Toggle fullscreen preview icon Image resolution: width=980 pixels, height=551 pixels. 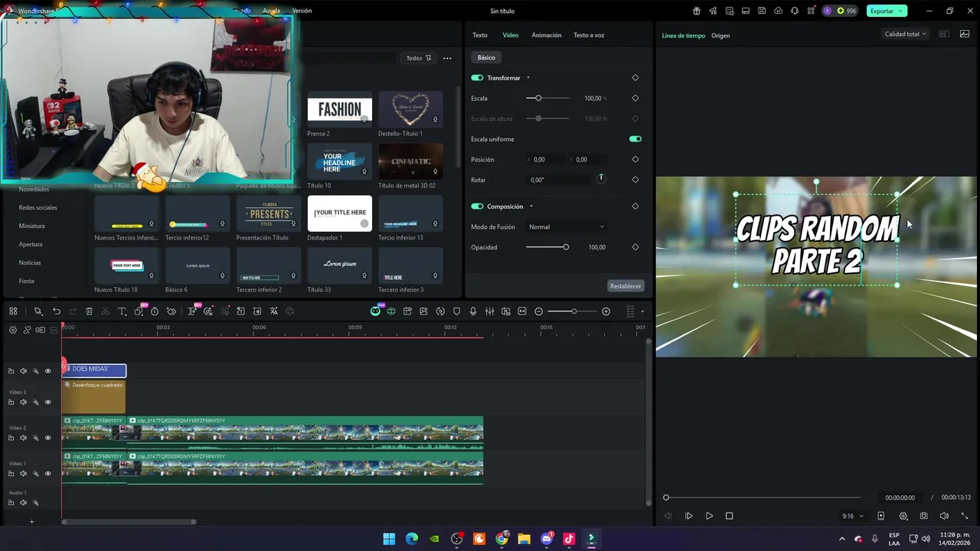965,517
